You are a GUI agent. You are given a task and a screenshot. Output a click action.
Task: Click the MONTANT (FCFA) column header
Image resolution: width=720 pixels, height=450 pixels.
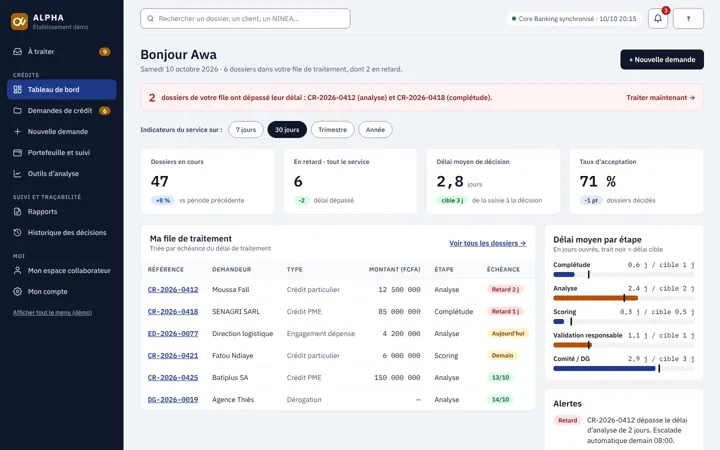(394, 270)
